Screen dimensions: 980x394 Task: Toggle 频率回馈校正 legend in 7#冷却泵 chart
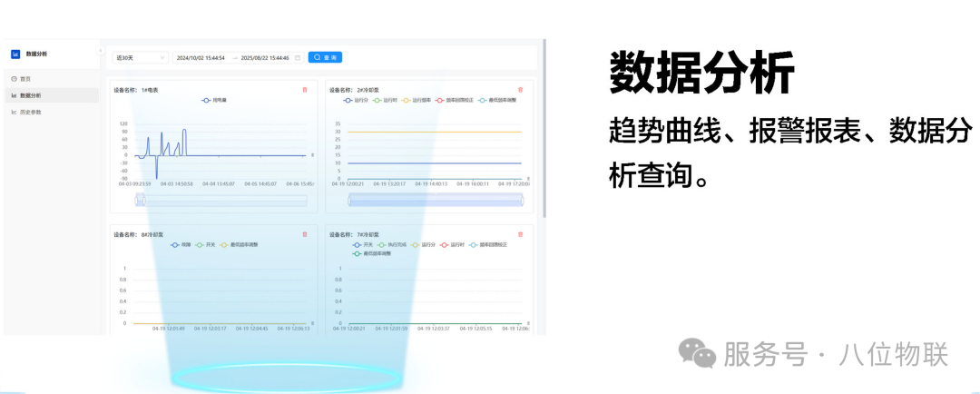pos(489,244)
